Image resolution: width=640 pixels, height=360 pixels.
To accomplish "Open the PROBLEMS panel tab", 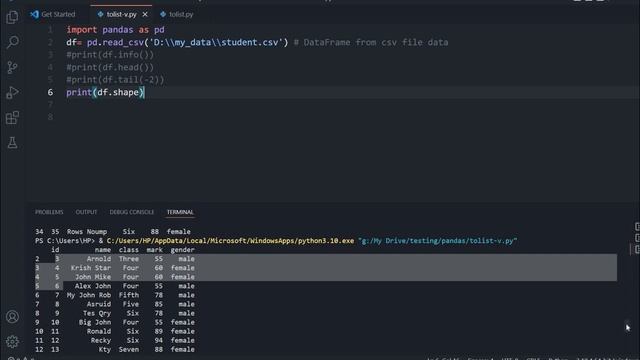I will 49,212.
